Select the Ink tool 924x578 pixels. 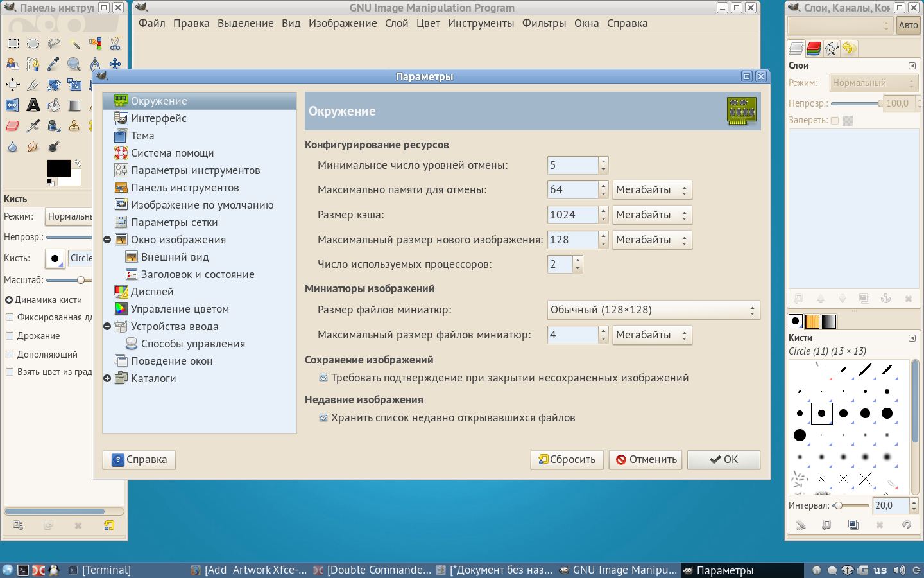[x=54, y=126]
